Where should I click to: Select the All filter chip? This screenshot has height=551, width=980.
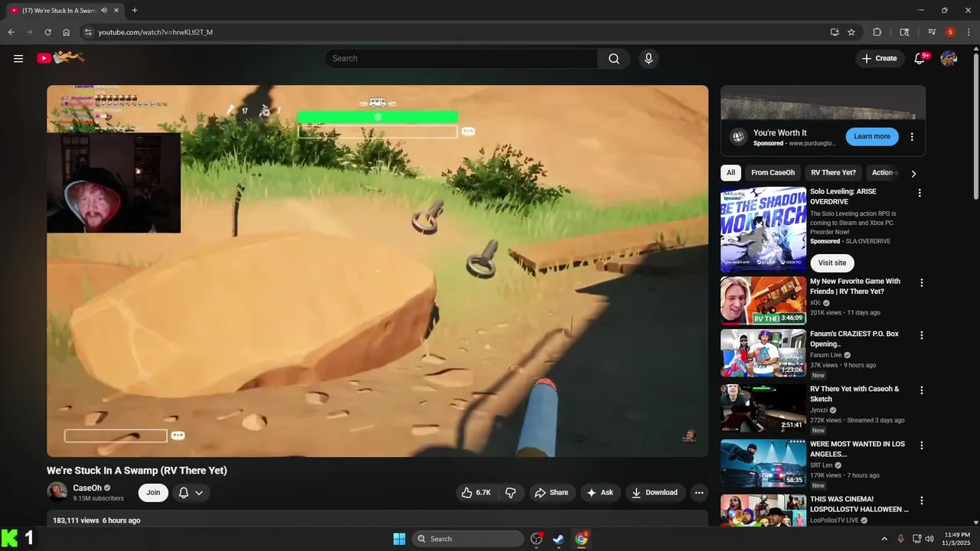point(731,173)
